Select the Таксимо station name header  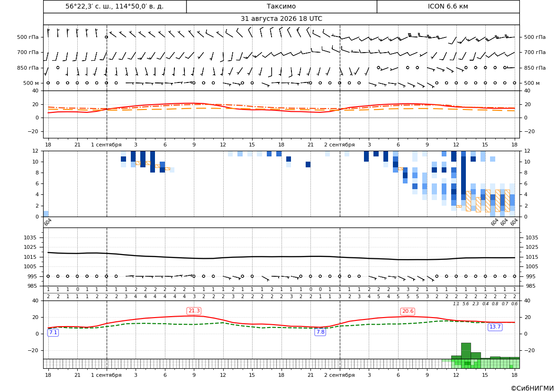(281, 6)
